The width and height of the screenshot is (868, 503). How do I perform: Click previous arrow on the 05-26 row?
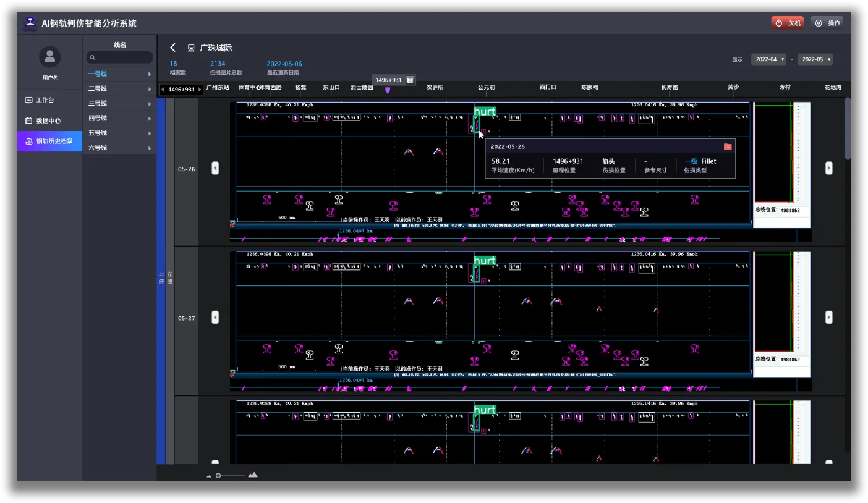[x=215, y=168]
